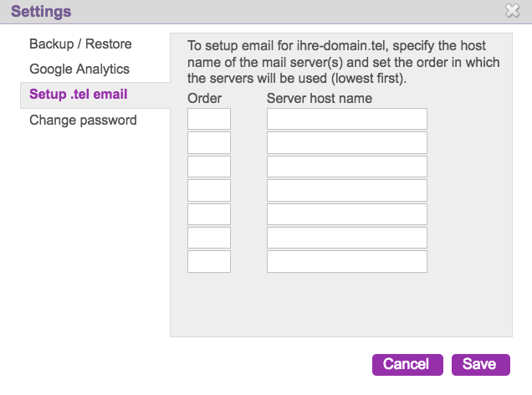Switch to Google Analytics tab

point(79,69)
